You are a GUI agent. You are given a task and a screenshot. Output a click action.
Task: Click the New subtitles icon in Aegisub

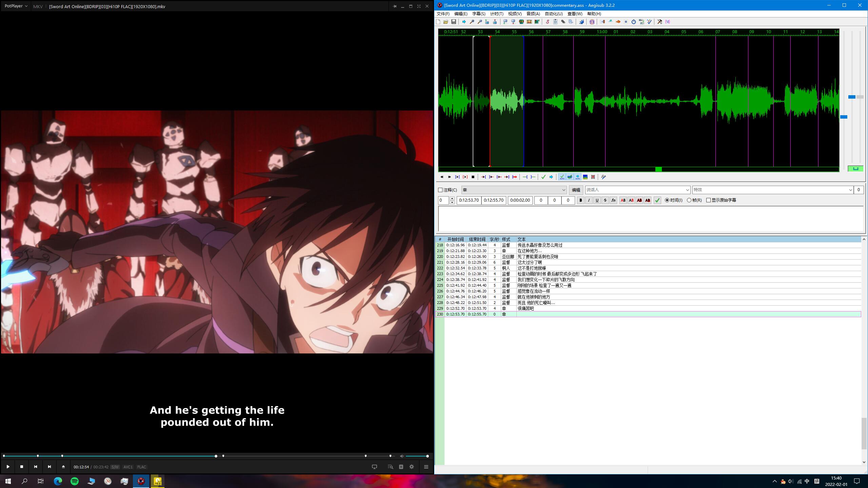tap(438, 22)
